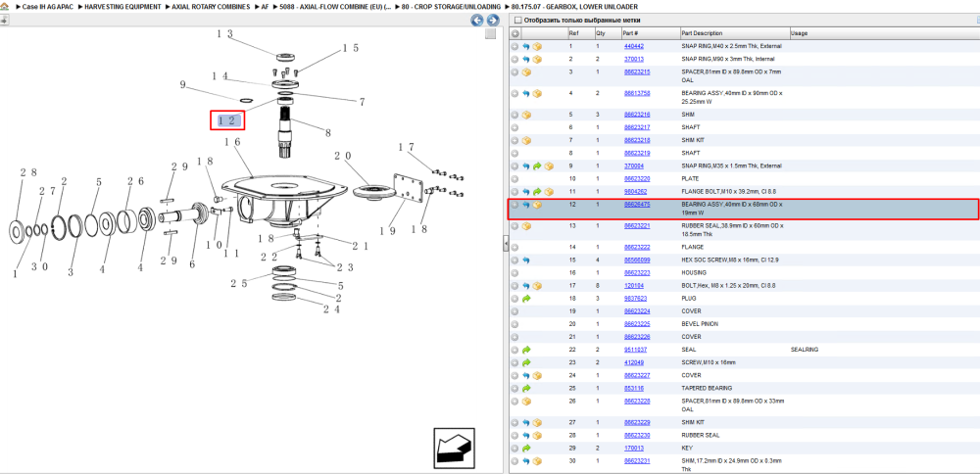Image resolution: width=980 pixels, height=474 pixels.
Task: Click the box icon for part 440442
Action: click(x=537, y=47)
